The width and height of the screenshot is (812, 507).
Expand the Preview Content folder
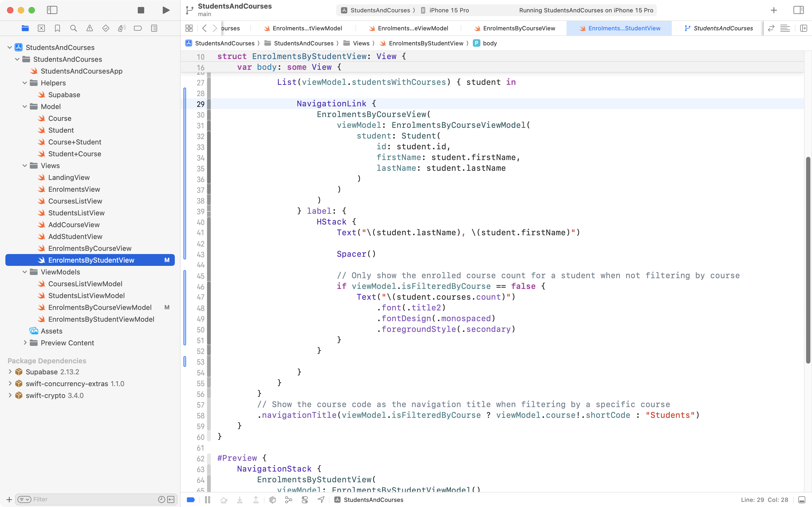click(x=25, y=343)
